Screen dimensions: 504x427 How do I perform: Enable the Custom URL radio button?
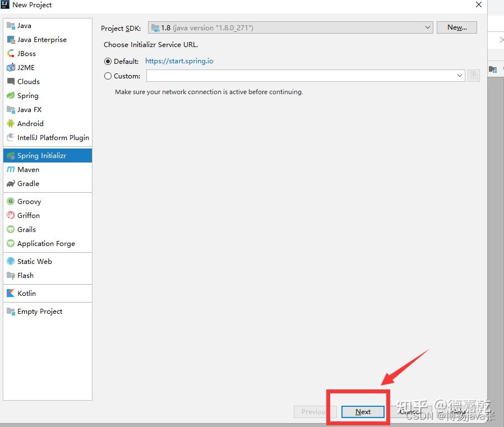coord(108,76)
